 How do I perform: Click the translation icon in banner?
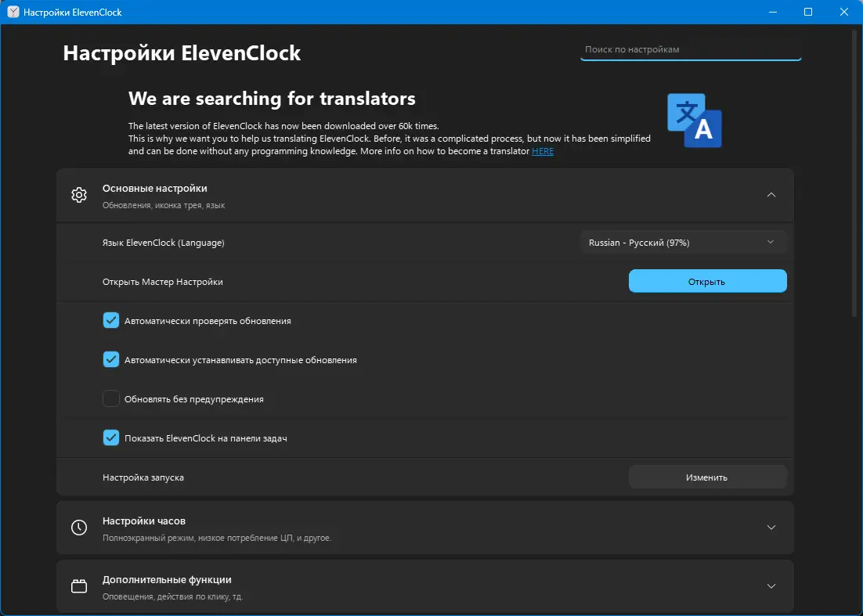695,121
